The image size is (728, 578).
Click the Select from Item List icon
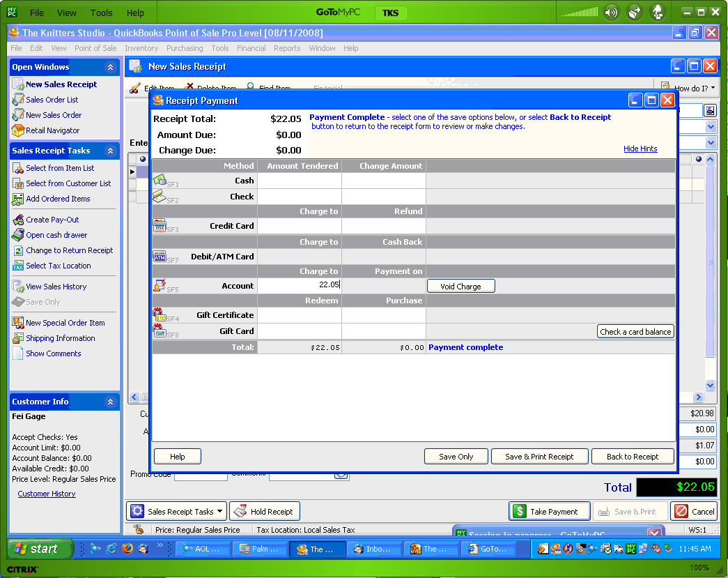tap(18, 168)
